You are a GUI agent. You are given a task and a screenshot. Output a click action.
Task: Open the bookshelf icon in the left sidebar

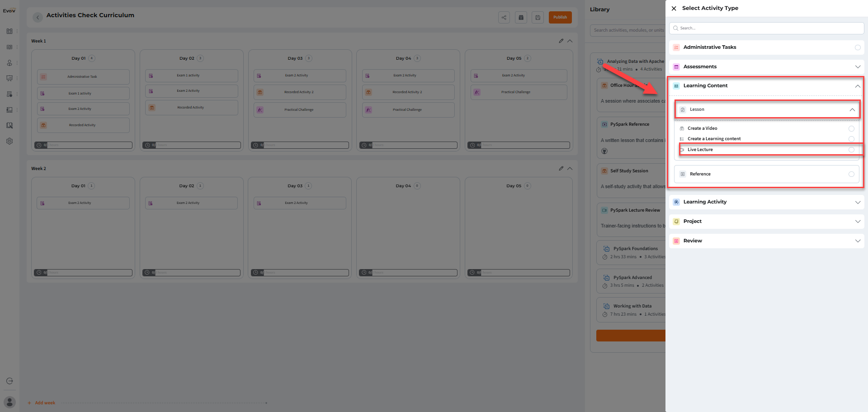(x=9, y=31)
